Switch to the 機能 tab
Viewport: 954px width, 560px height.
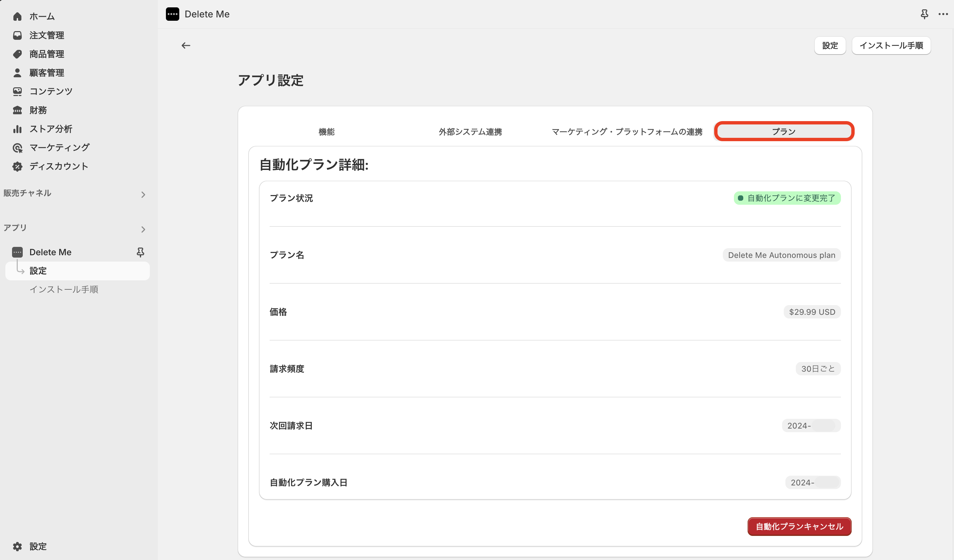coord(326,132)
